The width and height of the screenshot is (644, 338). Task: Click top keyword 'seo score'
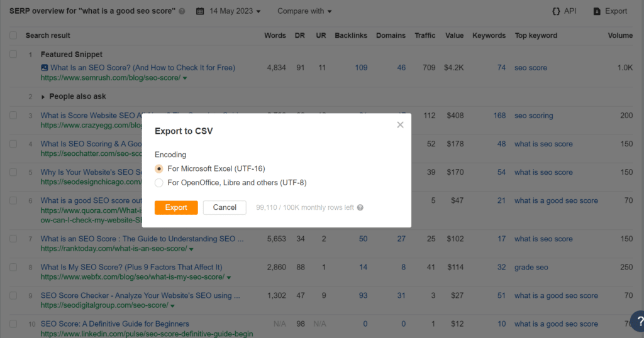tap(531, 68)
